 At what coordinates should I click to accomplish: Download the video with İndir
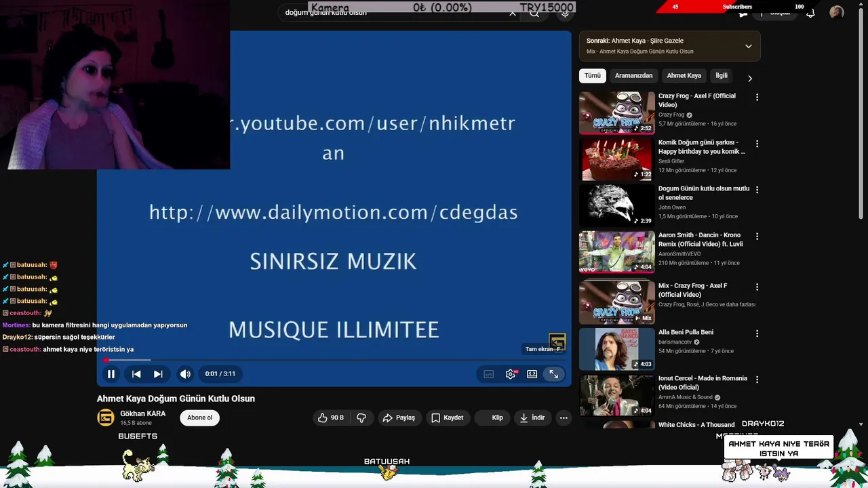tap(532, 418)
